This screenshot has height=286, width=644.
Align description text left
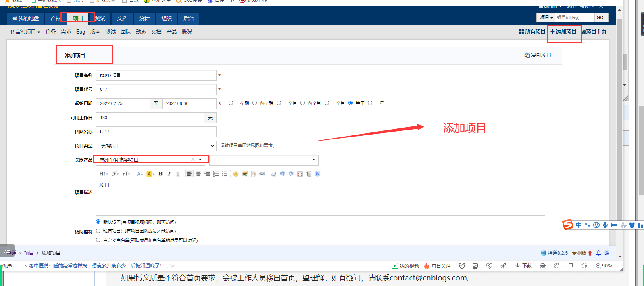tap(189, 174)
